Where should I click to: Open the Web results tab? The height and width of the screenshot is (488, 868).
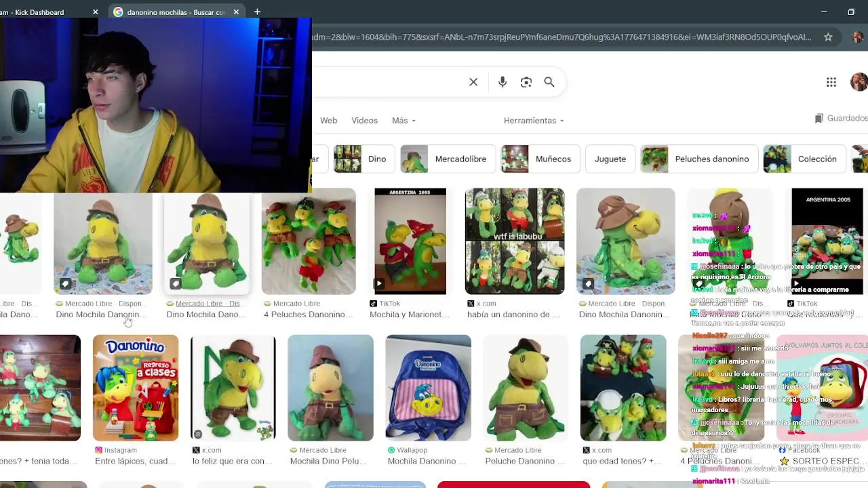click(x=329, y=121)
